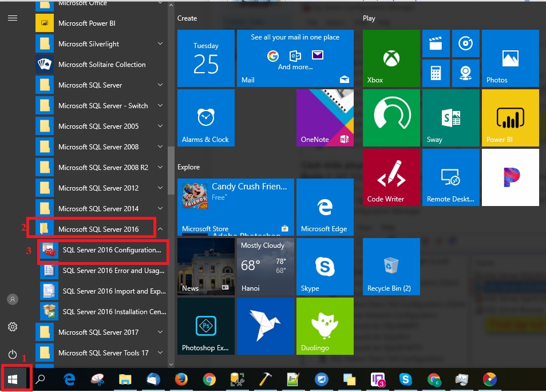Expand the Start menu hamburger navigation
Screen dimensions: 546x392
pos(13,18)
